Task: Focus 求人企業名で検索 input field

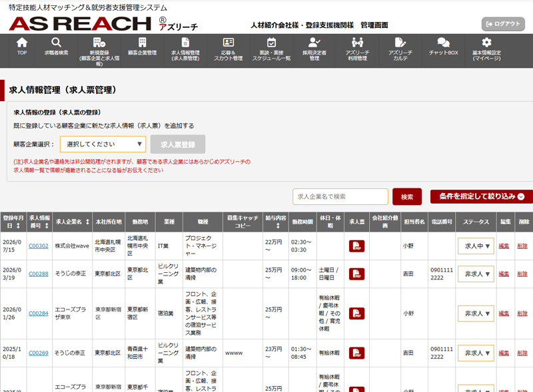Action: pos(340,197)
